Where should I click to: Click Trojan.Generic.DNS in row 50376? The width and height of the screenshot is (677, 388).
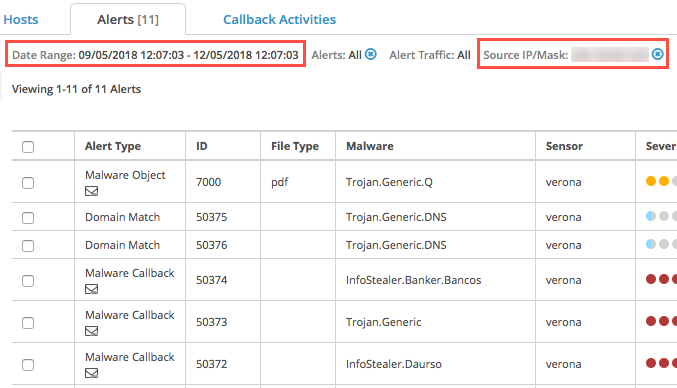click(396, 245)
